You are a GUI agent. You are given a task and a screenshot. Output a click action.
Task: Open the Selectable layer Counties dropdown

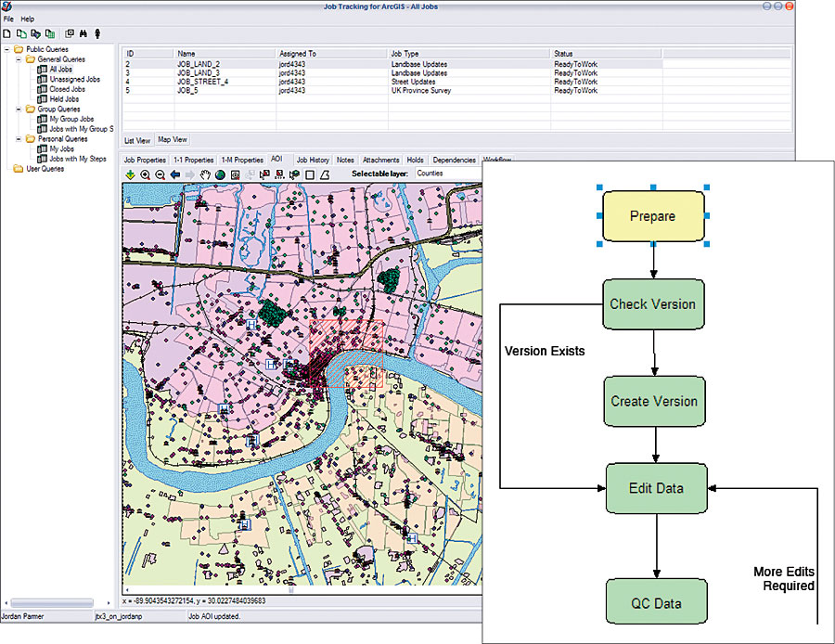[x=448, y=174]
